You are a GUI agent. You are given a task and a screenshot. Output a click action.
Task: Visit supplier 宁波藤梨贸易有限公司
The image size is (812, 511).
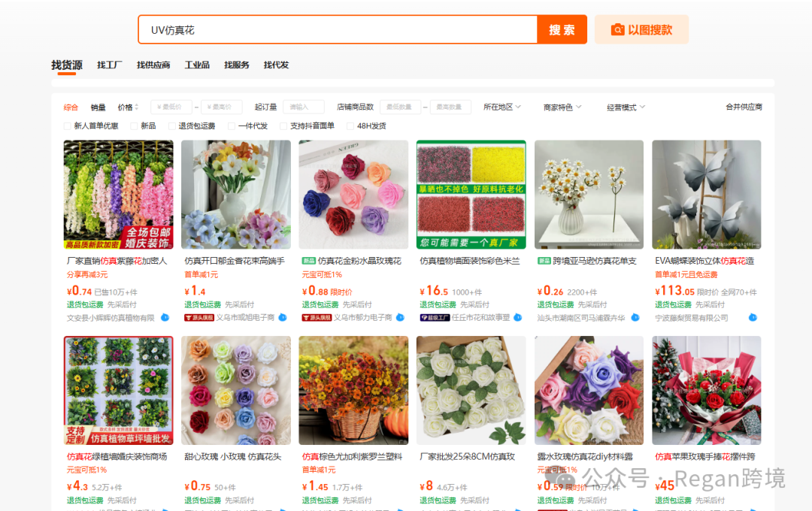click(692, 318)
